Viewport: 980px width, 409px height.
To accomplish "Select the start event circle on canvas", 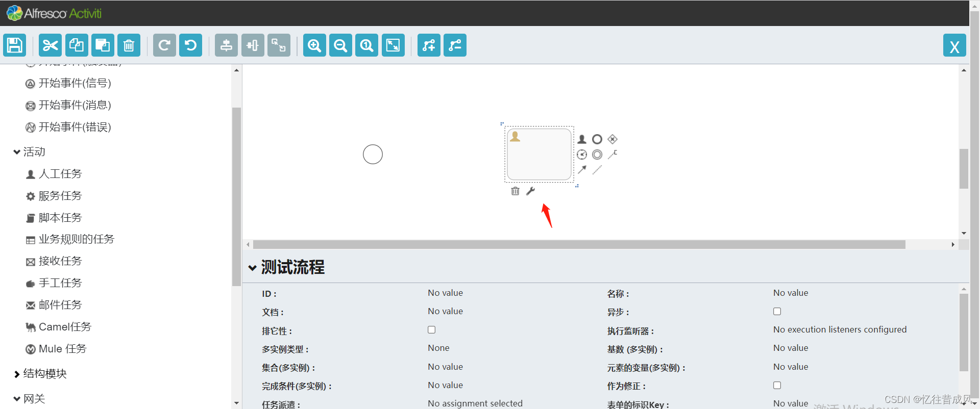I will point(373,154).
